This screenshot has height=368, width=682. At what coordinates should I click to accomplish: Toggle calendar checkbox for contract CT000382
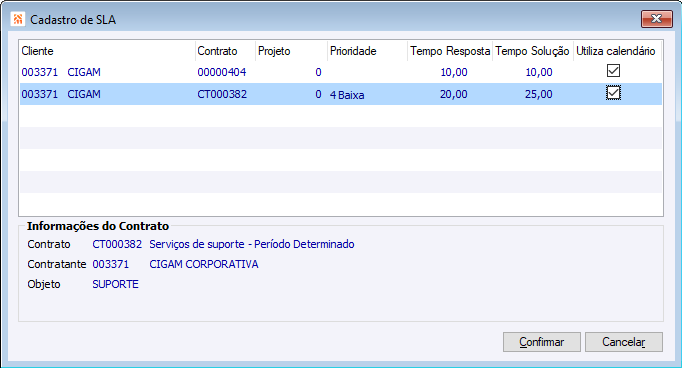coord(613,93)
